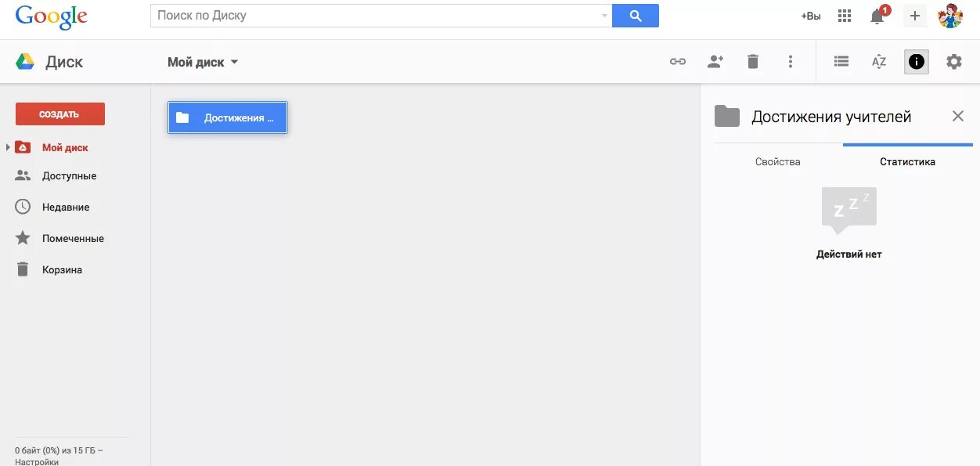
Task: Click the Поиск по Диску search field
Action: (x=376, y=16)
